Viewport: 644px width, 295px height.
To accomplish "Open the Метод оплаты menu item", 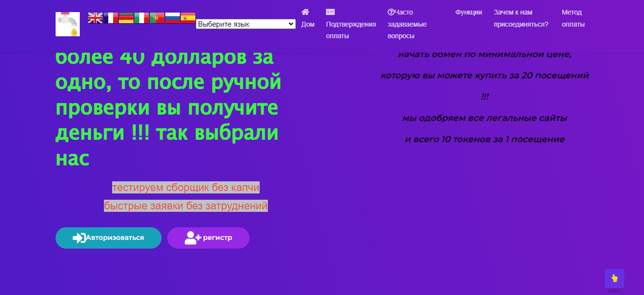I will click(573, 18).
